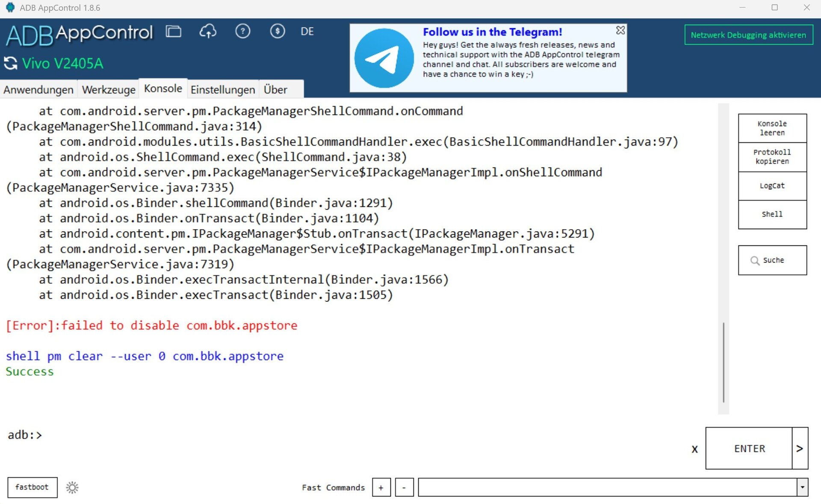Click the dollar donate icon

click(277, 31)
